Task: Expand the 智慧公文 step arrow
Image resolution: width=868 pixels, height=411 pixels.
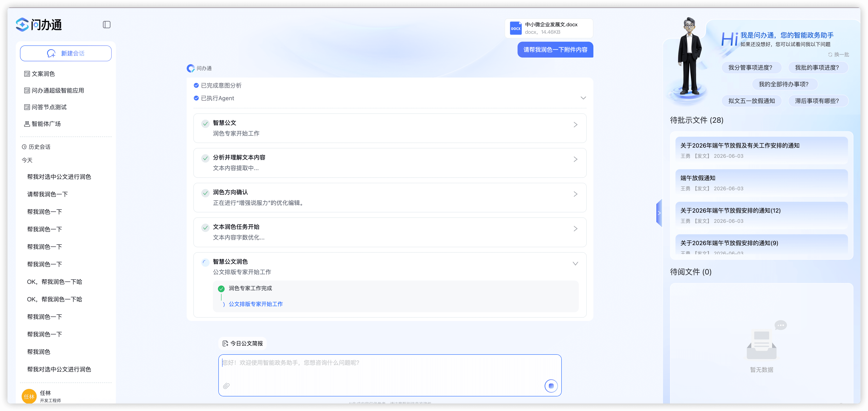Action: pos(575,125)
